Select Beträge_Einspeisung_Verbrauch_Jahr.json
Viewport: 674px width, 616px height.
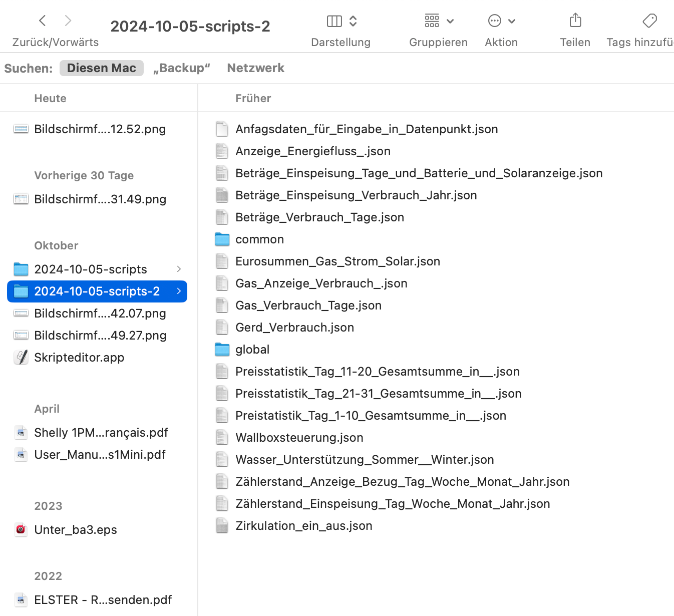(x=356, y=195)
